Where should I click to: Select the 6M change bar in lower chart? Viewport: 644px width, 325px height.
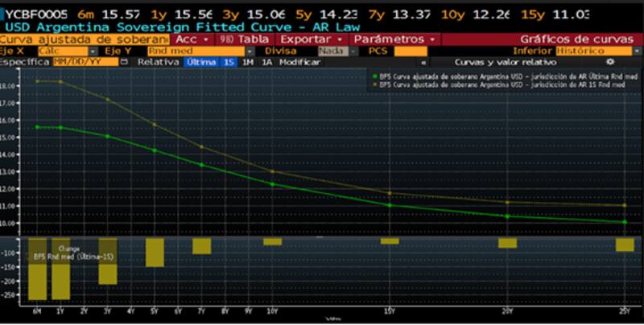[x=37, y=269]
